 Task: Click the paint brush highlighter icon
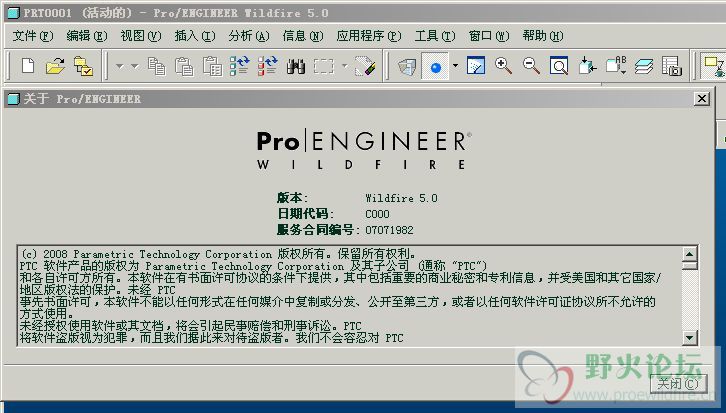(x=365, y=66)
